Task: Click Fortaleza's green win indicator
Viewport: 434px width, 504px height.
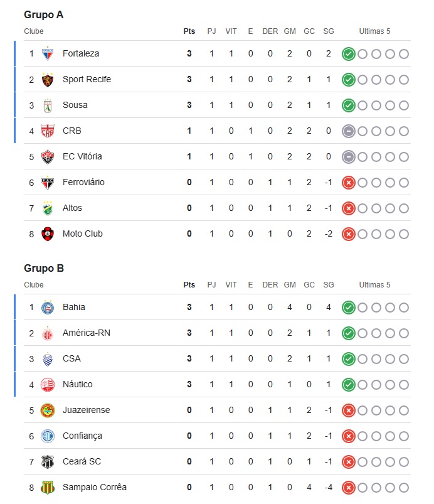Action: [x=349, y=54]
